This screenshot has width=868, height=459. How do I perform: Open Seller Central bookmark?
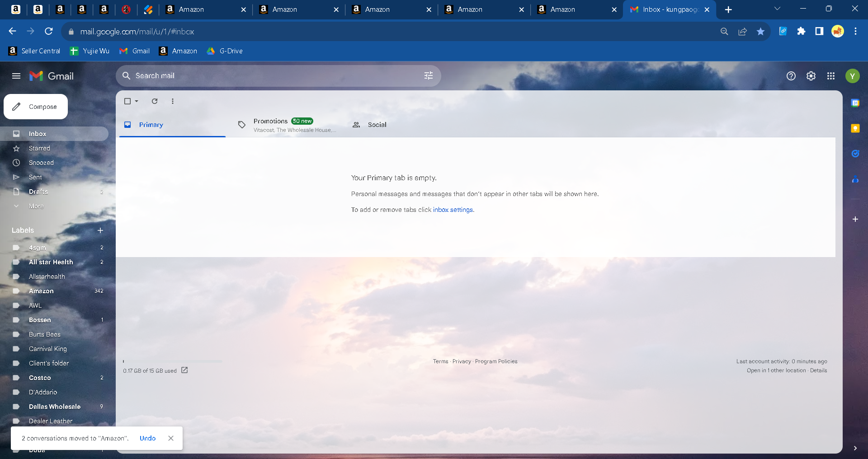point(34,51)
